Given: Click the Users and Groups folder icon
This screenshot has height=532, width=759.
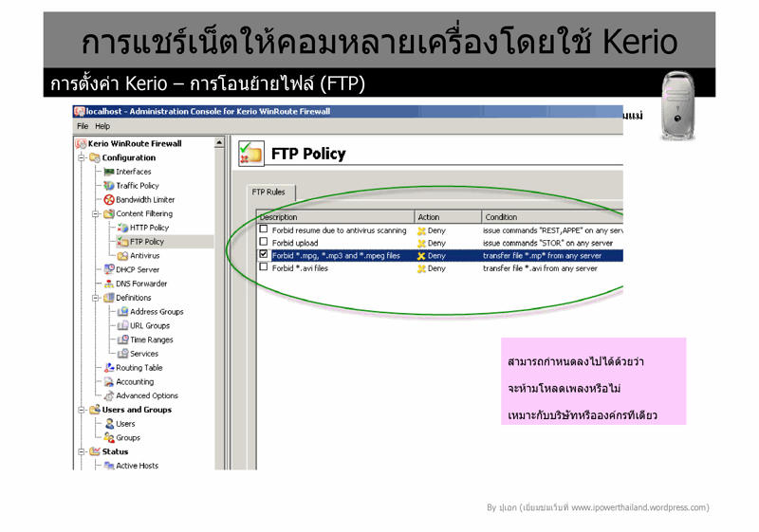Looking at the screenshot, I should [x=95, y=410].
